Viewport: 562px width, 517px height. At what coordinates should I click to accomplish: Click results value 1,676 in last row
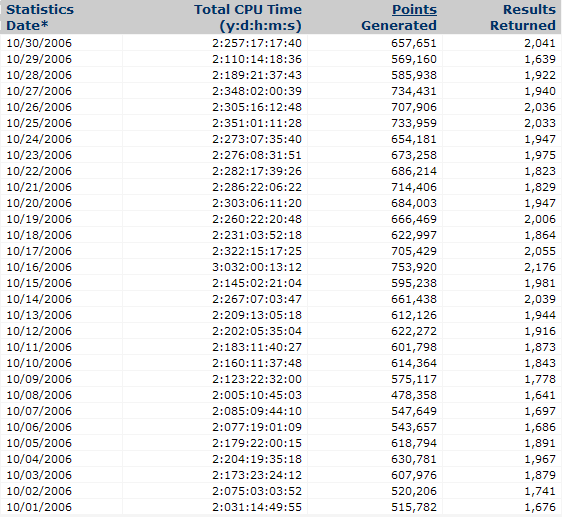(540, 507)
